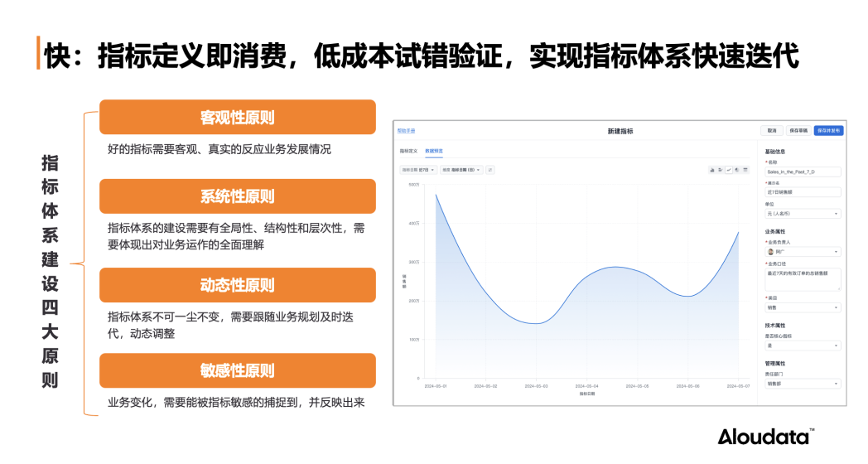868x464 pixels.
Task: Click the 阿广 avatar in 业务负责人
Action: click(770, 252)
